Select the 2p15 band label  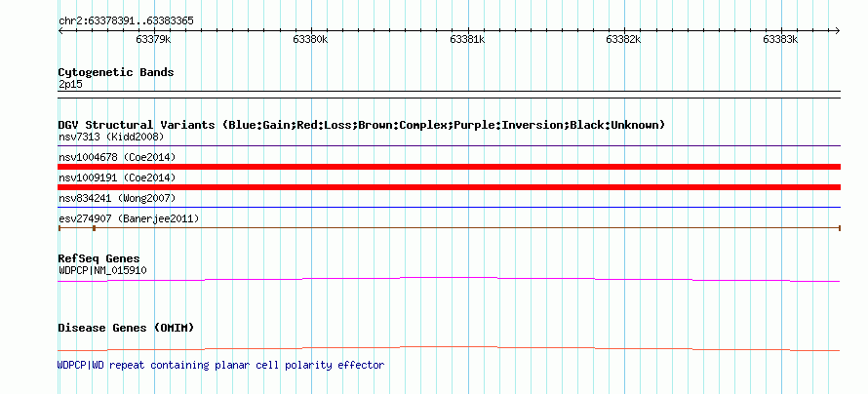[x=70, y=85]
